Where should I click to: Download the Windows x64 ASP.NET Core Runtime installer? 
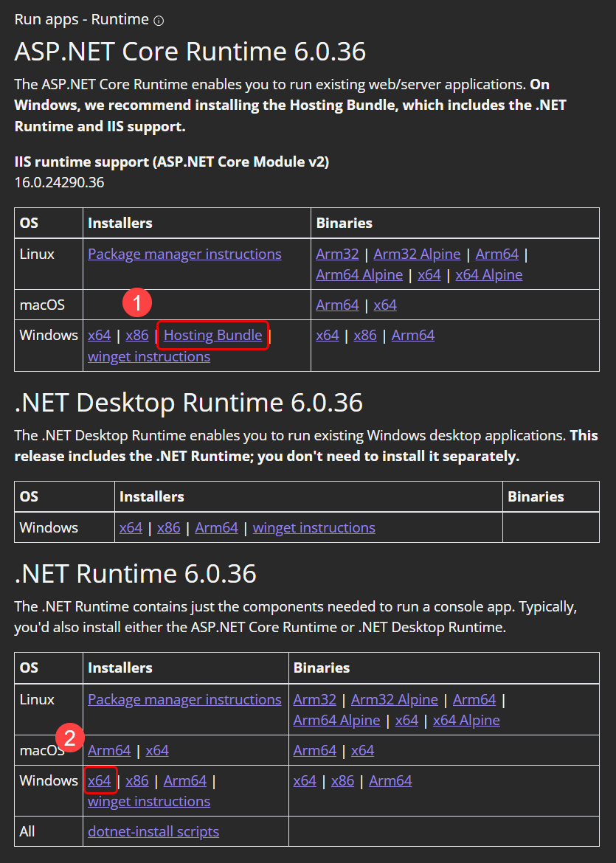coord(99,335)
